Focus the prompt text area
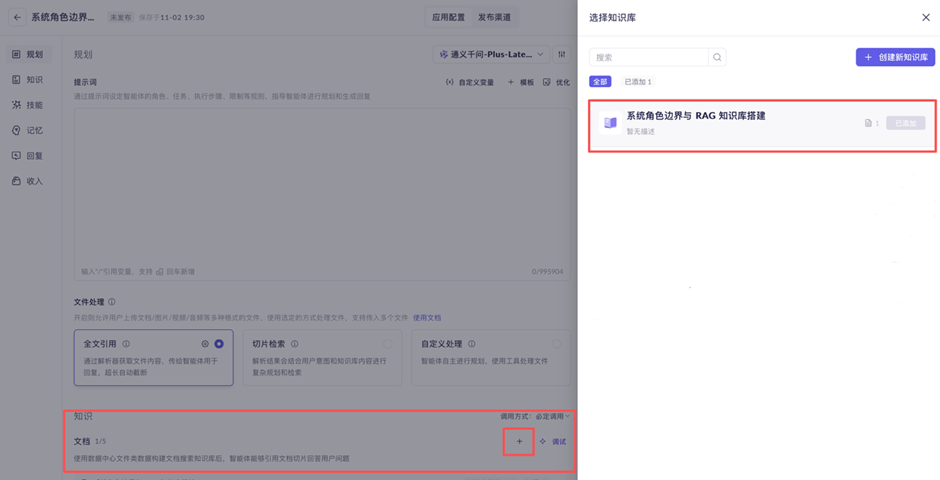 tap(322, 194)
